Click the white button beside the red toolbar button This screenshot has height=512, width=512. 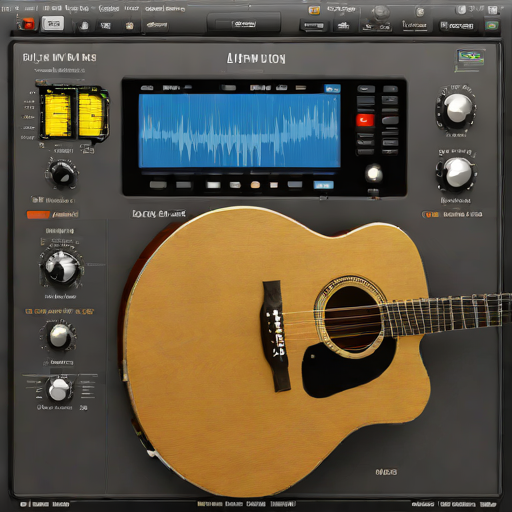(x=53, y=24)
